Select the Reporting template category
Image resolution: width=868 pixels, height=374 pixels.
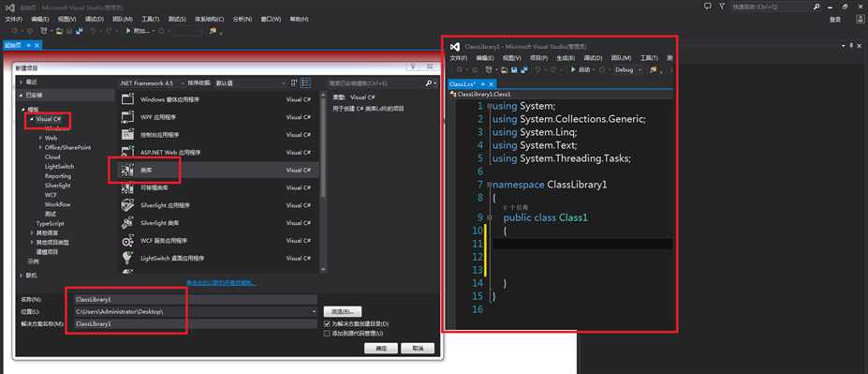click(x=58, y=175)
